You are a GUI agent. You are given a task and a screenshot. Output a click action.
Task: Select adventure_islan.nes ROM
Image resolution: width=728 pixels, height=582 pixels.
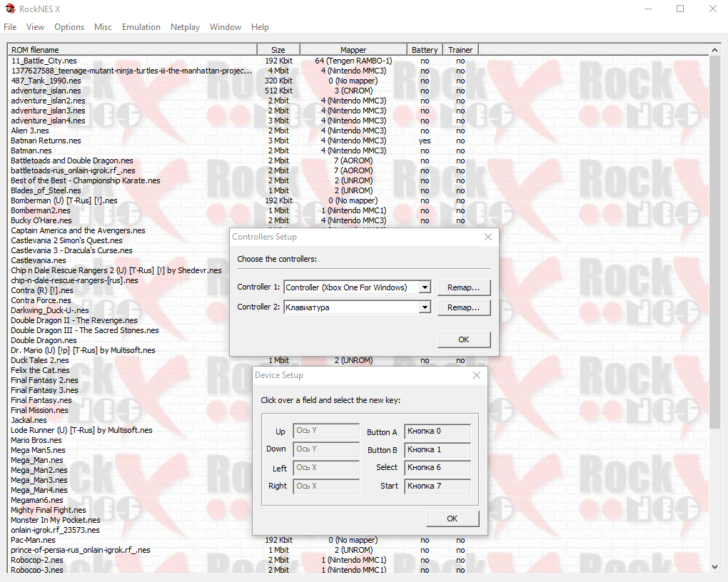click(x=46, y=91)
